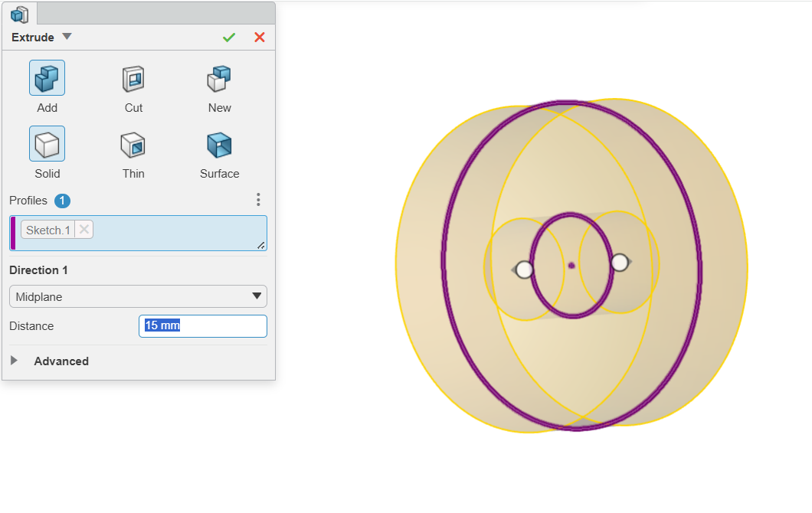This screenshot has height=513, width=812.
Task: Choose the Solid extrude type
Action: (x=47, y=144)
